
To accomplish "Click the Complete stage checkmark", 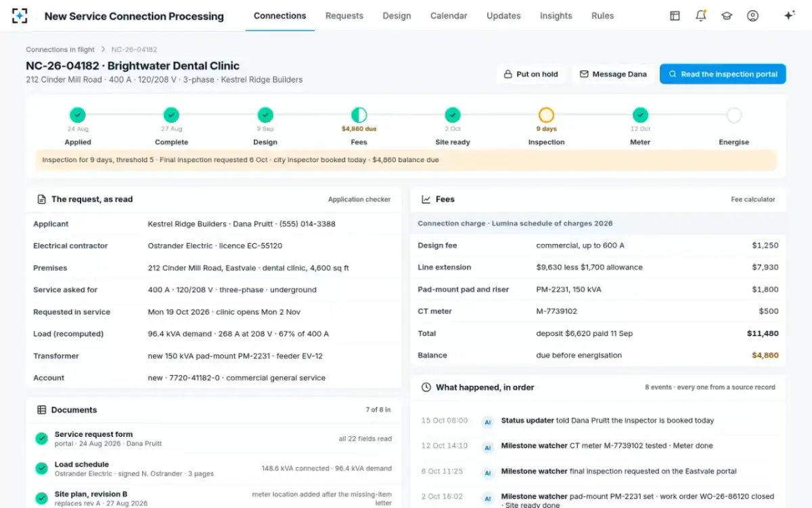I will (x=171, y=115).
